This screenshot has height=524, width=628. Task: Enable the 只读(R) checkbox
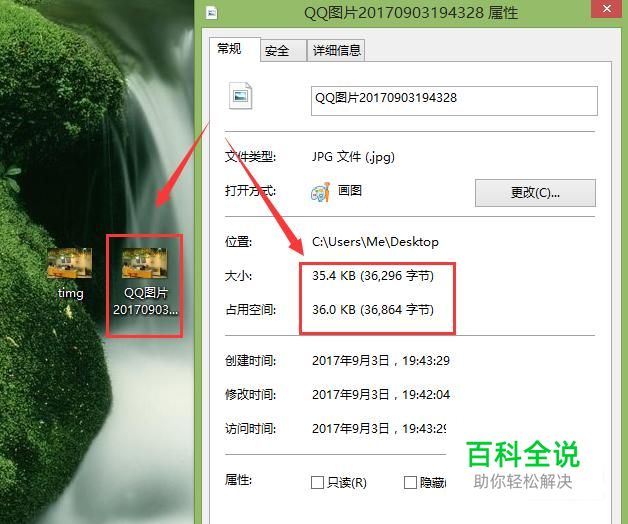pyautogui.click(x=317, y=482)
